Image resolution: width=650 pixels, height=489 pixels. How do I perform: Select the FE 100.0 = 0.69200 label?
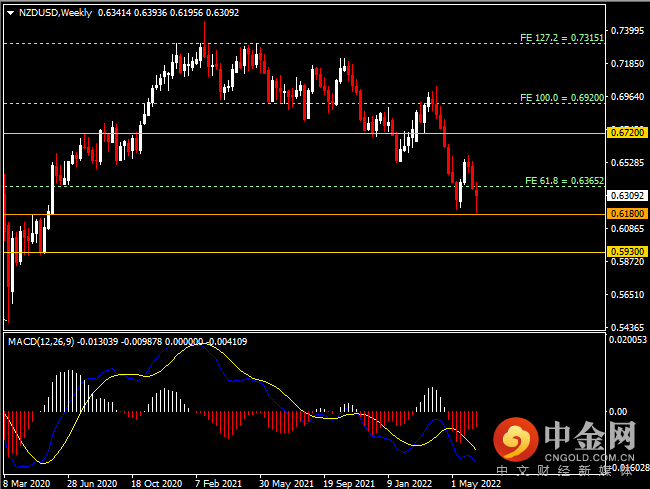tap(560, 98)
